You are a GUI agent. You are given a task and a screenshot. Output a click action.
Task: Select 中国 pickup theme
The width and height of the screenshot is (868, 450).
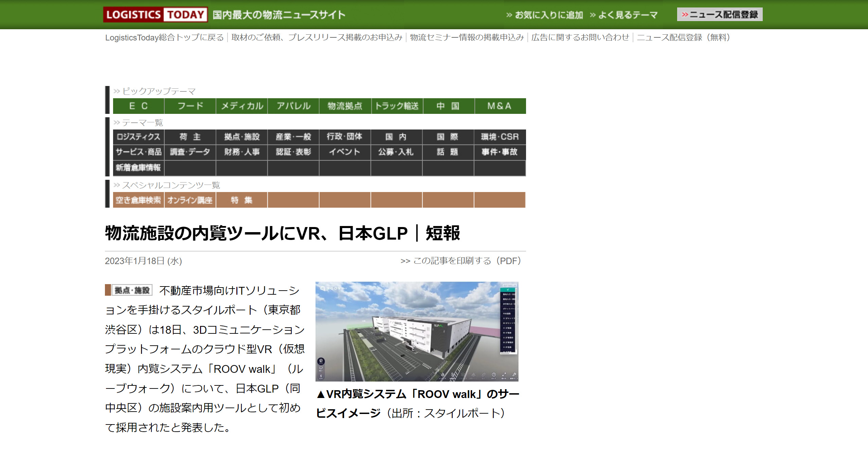pos(448,106)
